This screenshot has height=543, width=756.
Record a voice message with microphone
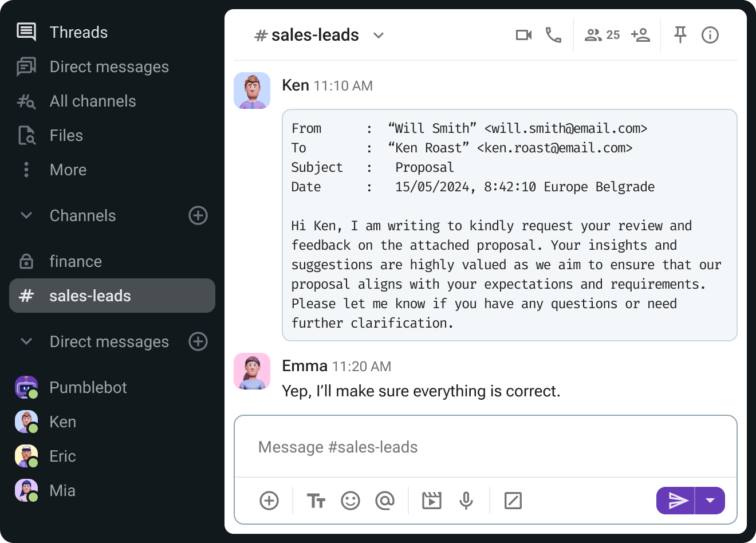click(466, 501)
